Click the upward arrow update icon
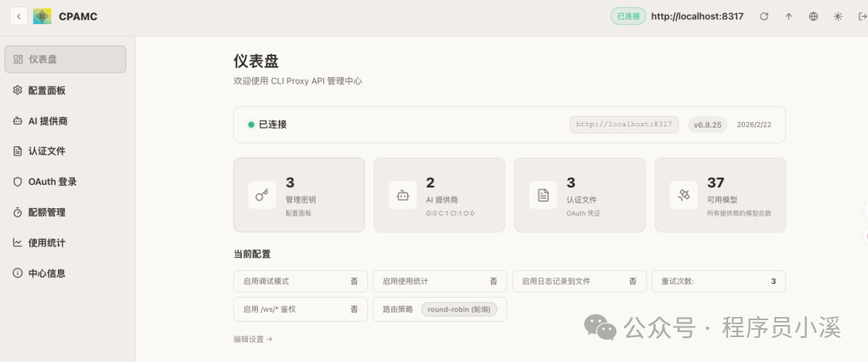 789,17
